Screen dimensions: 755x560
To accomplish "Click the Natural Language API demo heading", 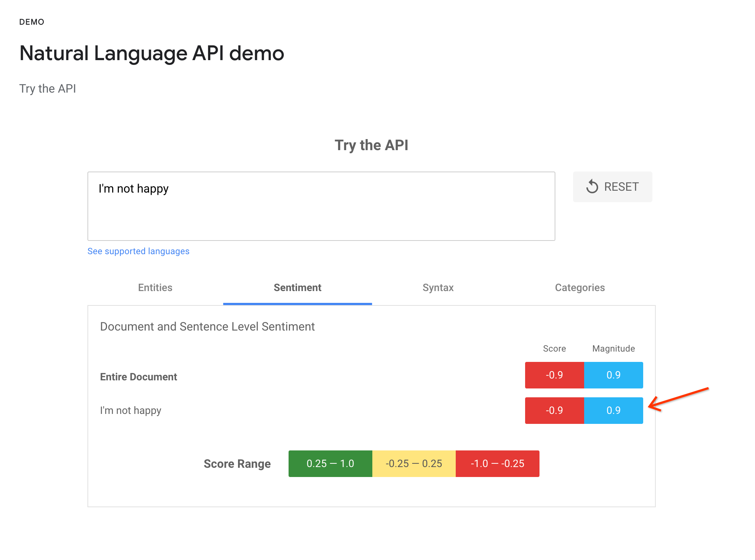I will 152,53.
